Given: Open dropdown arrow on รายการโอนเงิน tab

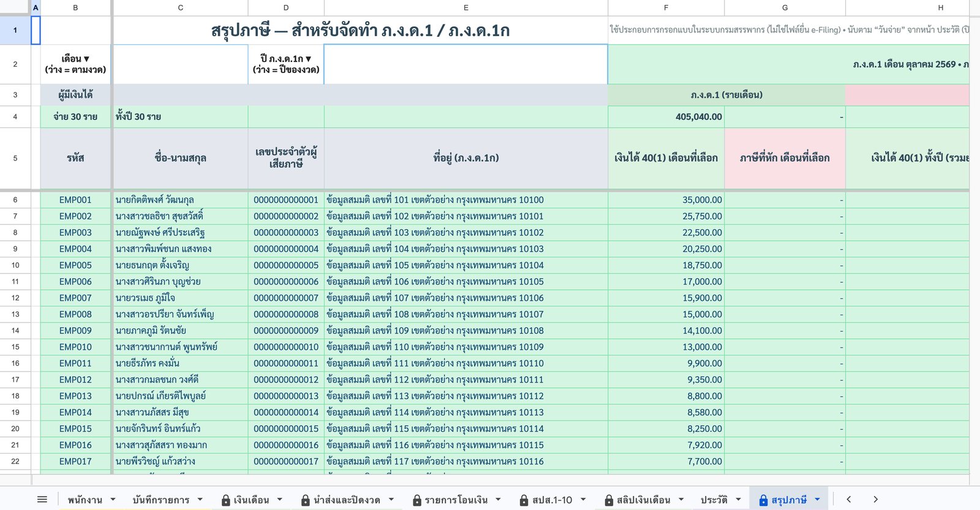Looking at the screenshot, I should click(x=499, y=500).
